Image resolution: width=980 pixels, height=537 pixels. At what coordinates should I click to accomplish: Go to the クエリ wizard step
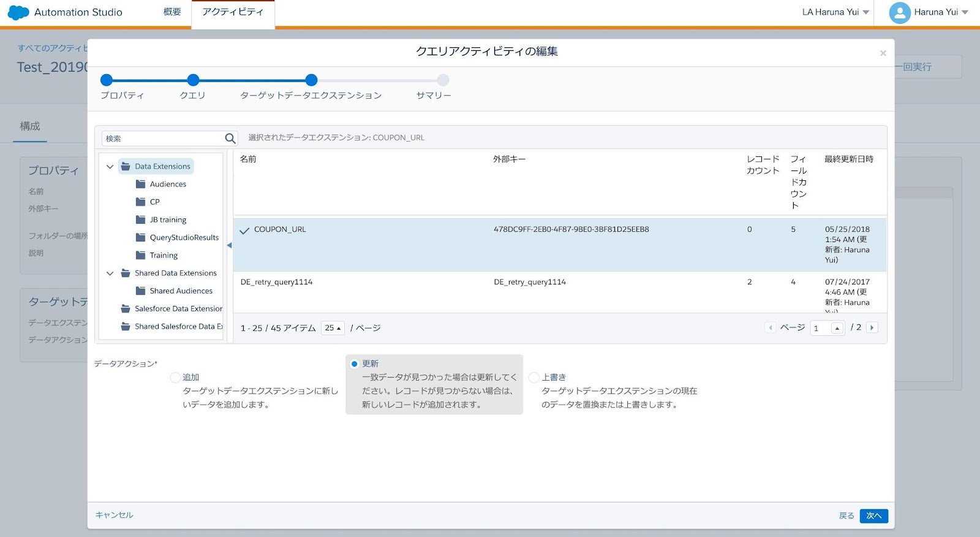click(192, 96)
